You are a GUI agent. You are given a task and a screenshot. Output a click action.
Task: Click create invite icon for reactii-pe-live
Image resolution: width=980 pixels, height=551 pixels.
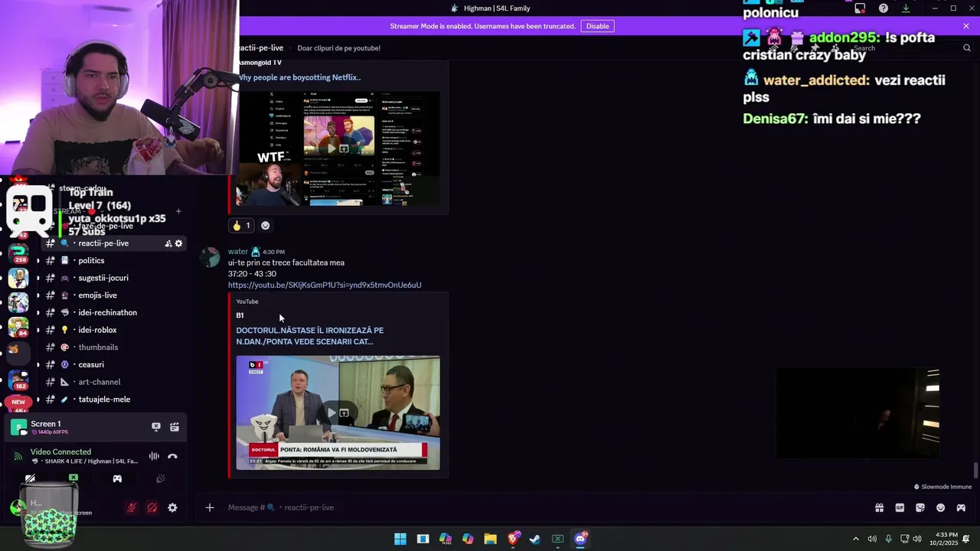click(168, 243)
